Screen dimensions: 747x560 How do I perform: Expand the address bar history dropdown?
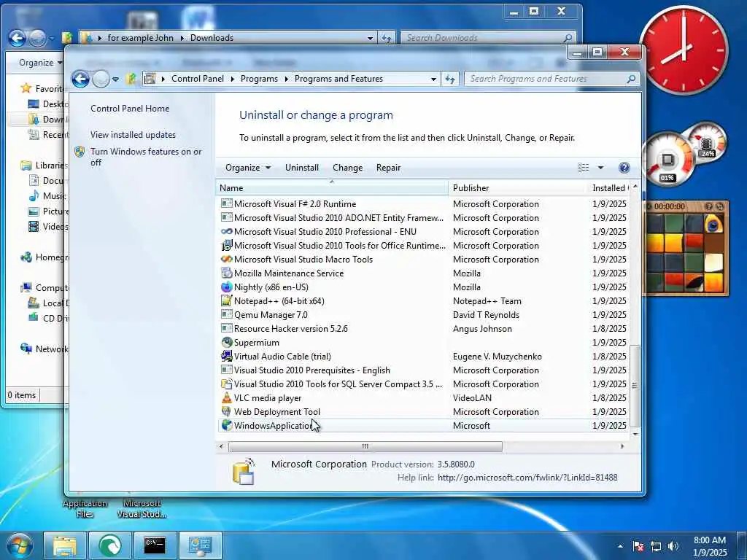click(433, 79)
